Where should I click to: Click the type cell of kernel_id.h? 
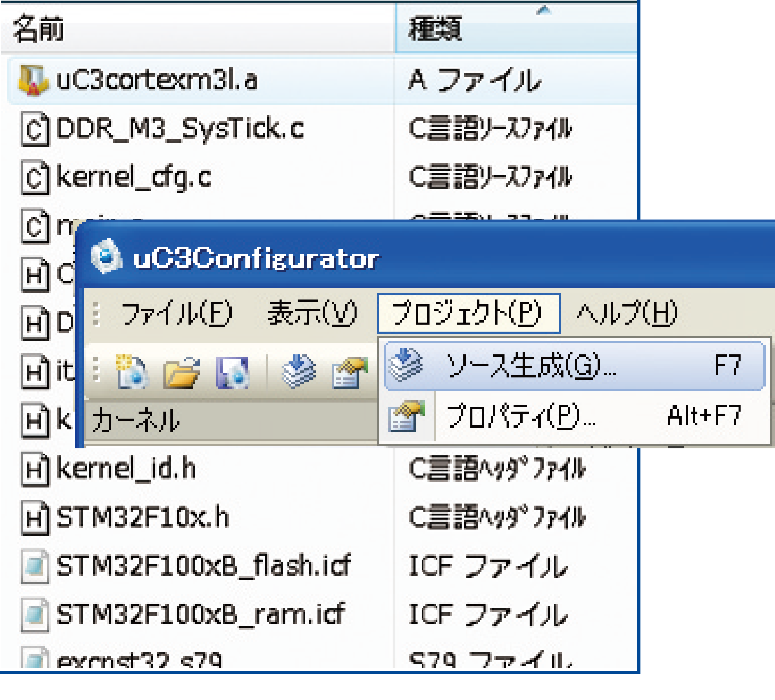[498, 469]
